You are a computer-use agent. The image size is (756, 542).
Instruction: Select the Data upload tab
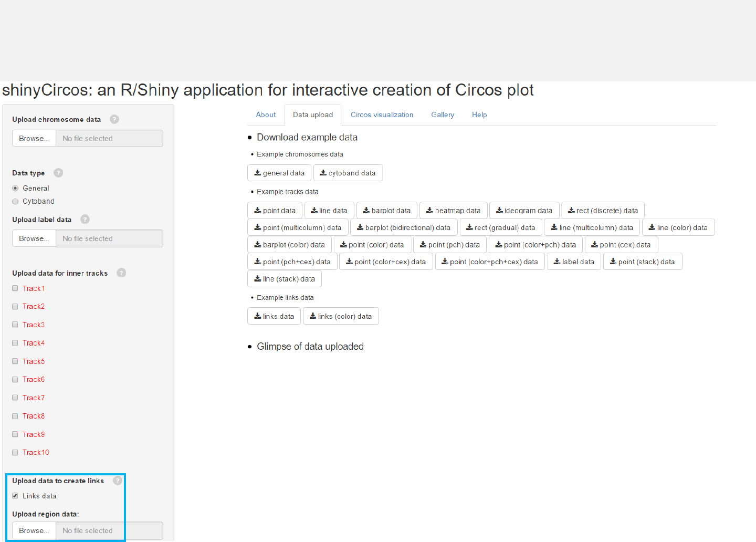click(313, 114)
